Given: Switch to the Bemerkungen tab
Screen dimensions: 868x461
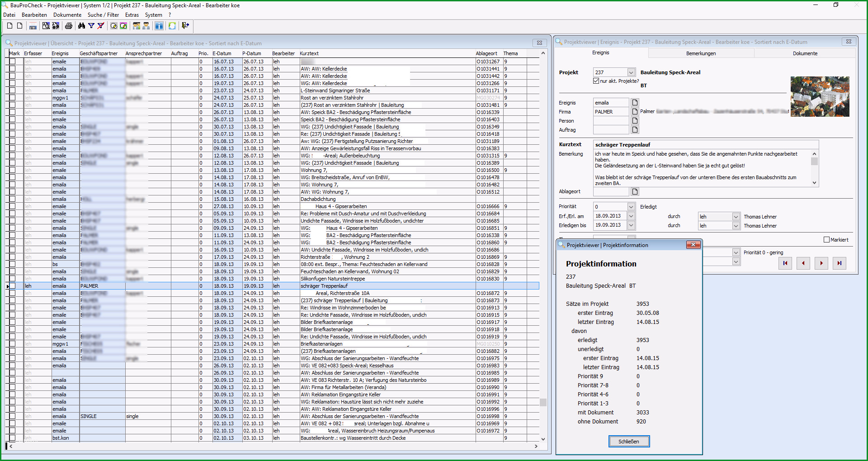Looking at the screenshot, I should (701, 53).
